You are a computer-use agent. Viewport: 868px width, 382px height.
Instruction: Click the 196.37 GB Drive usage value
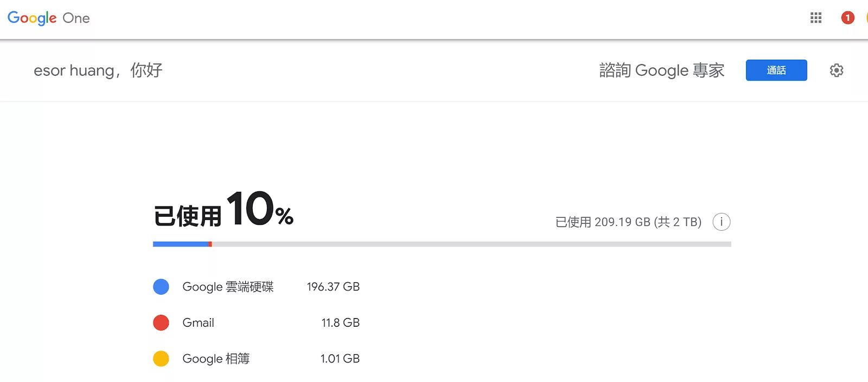[x=333, y=287]
